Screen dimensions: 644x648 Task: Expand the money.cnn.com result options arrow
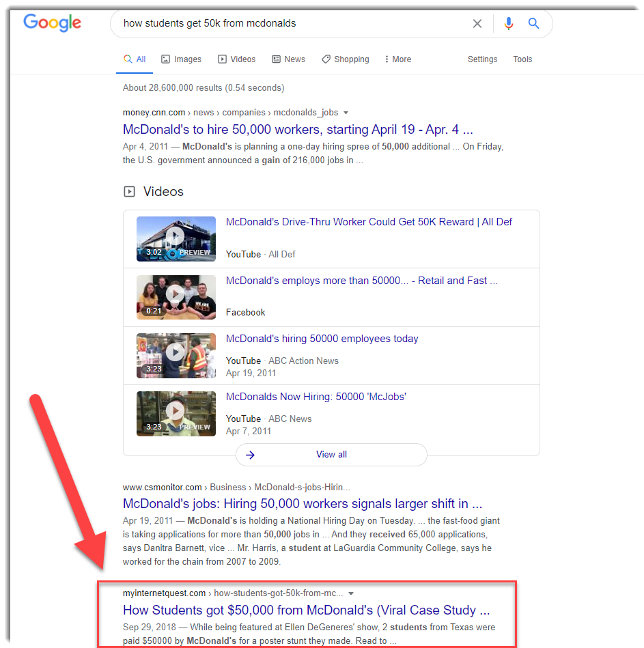[346, 113]
